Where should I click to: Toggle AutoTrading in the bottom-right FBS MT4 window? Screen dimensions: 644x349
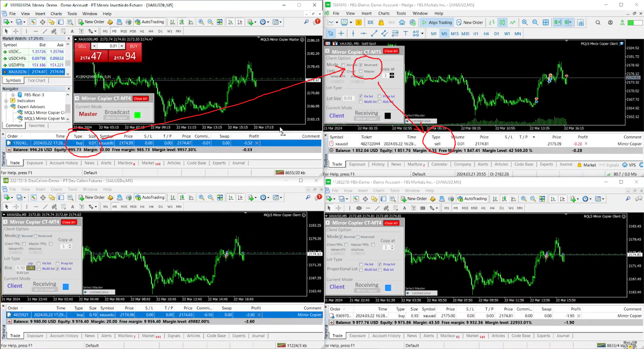pos(472,199)
